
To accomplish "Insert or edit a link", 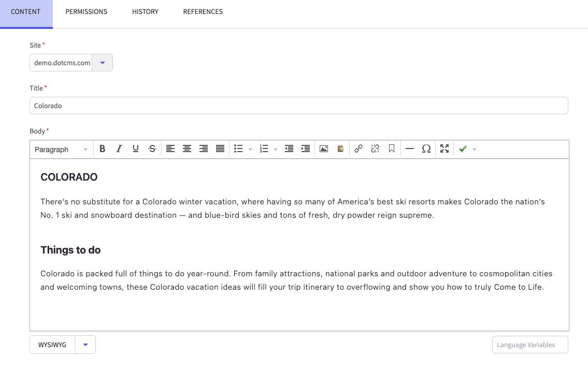I will tap(358, 149).
